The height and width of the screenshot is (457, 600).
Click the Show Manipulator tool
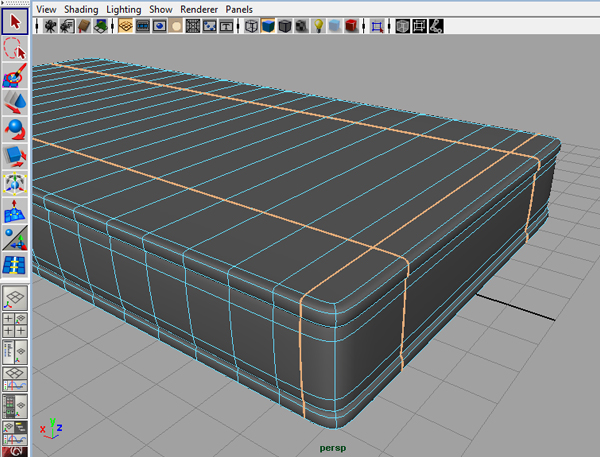pos(15,237)
